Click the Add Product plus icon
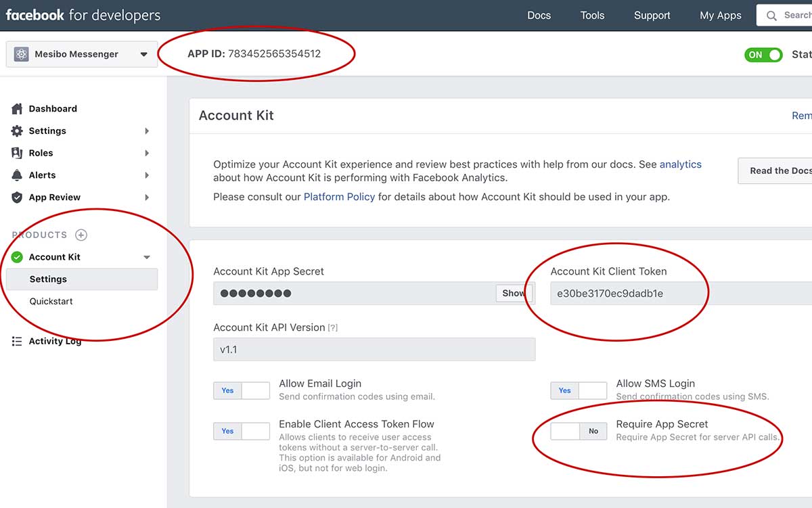The image size is (812, 508). 81,235
